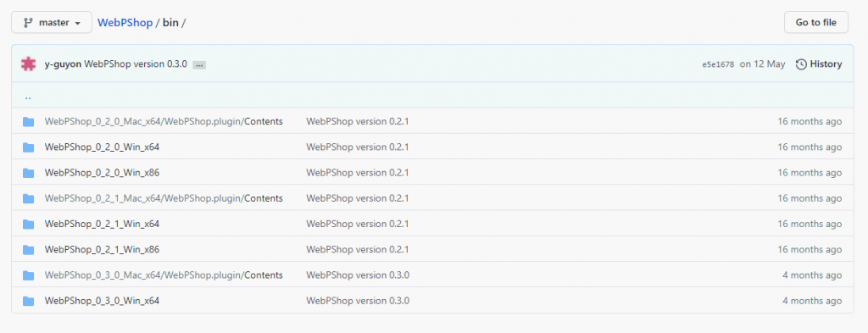Image resolution: width=868 pixels, height=333 pixels.
Task: Open WebPShop_0_2_1_Win_x64 folder
Action: pos(102,224)
